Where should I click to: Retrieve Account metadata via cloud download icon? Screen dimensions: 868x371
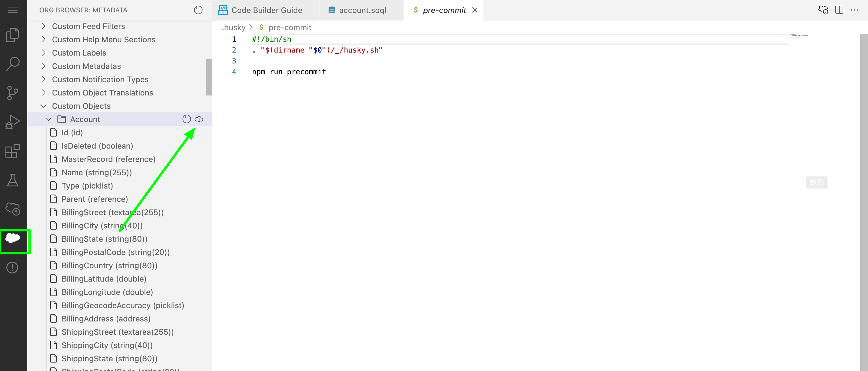tap(199, 119)
